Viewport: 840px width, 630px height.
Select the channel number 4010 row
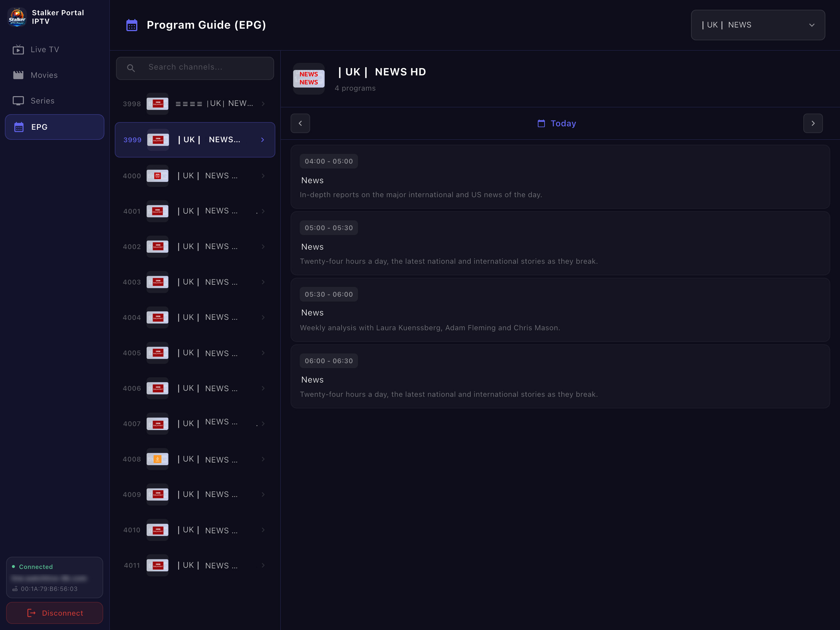[195, 530]
